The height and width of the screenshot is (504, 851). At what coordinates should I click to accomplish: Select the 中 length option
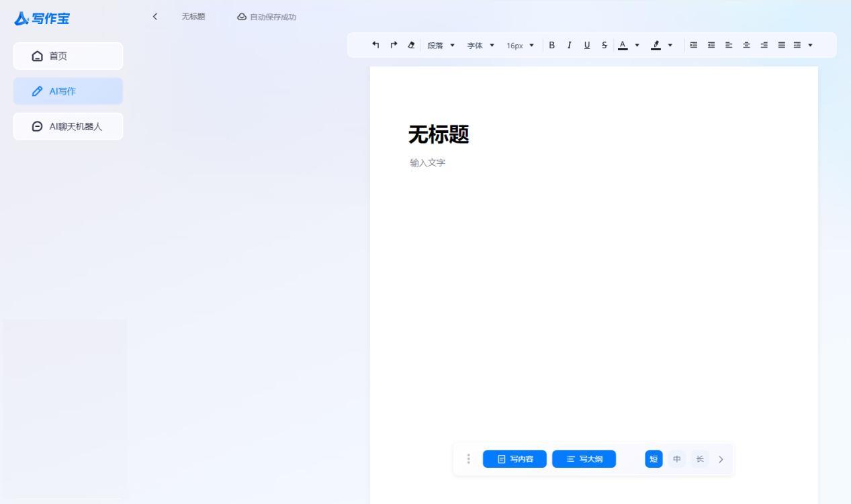tap(677, 459)
